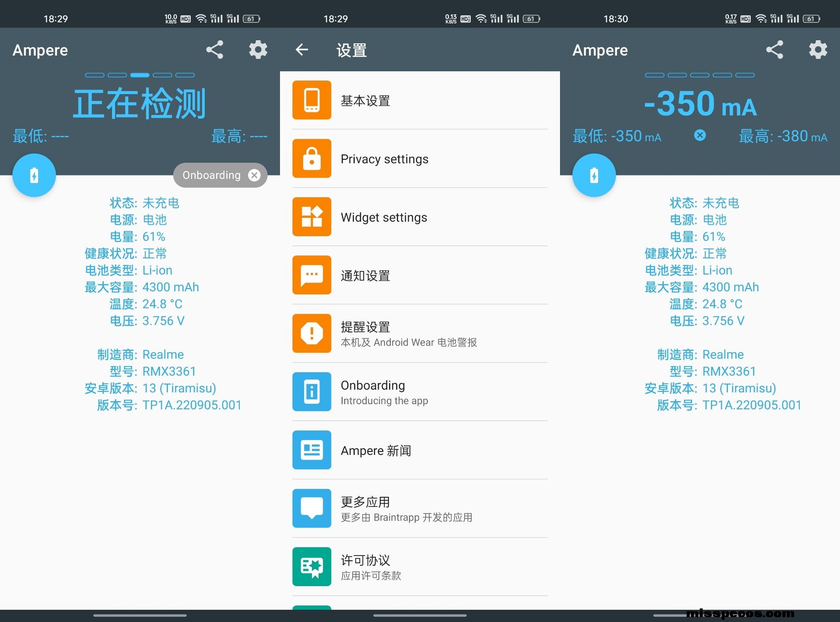The height and width of the screenshot is (622, 840).
Task: Tap Wi-Fi status icon in left status bar
Action: [201, 18]
